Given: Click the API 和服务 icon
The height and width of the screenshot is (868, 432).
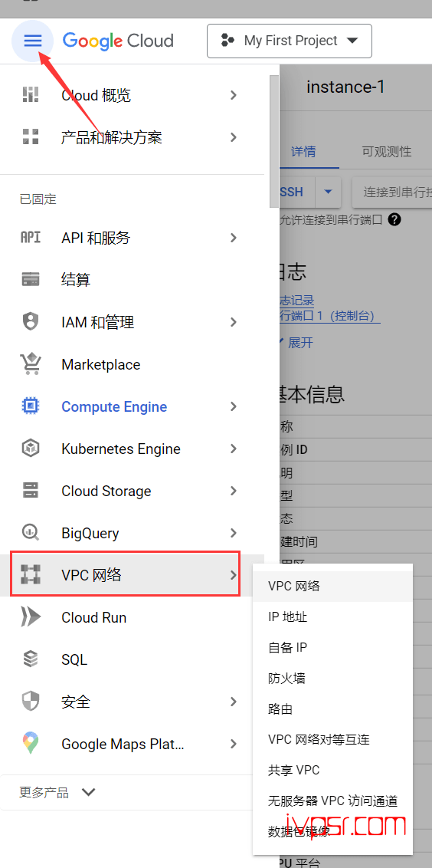Looking at the screenshot, I should (31, 238).
